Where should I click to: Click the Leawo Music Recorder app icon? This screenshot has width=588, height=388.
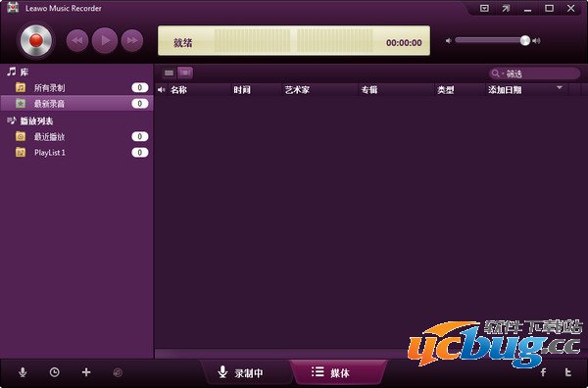pyautogui.click(x=13, y=8)
